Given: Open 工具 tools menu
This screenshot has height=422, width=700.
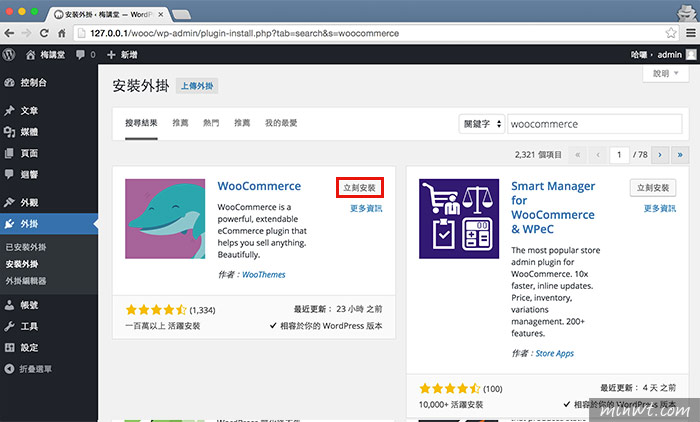Looking at the screenshot, I should 49,326.
